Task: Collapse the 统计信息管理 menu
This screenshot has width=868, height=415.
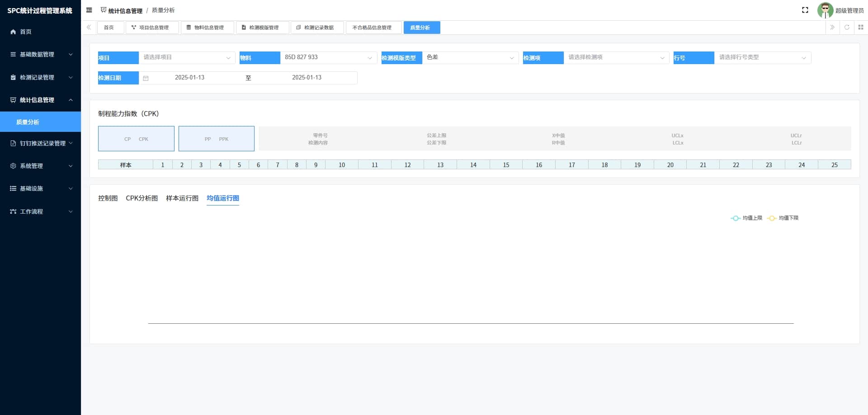Action: [71, 100]
